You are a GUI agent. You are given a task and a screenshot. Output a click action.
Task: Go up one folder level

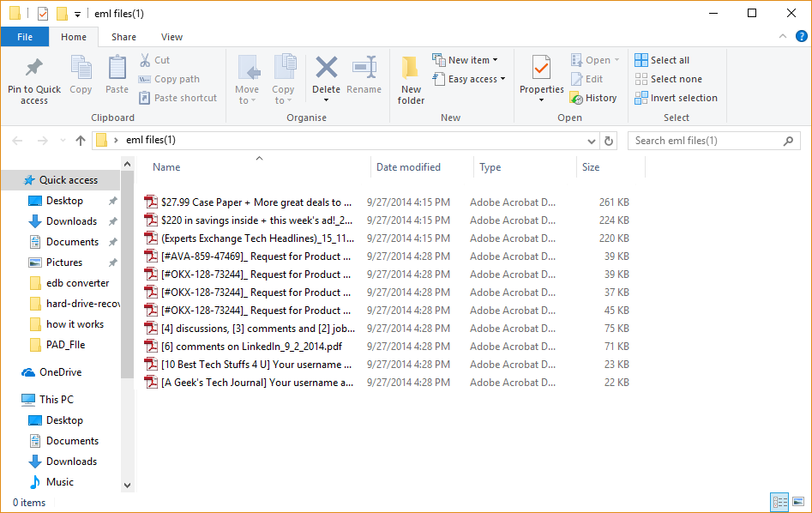pos(81,141)
